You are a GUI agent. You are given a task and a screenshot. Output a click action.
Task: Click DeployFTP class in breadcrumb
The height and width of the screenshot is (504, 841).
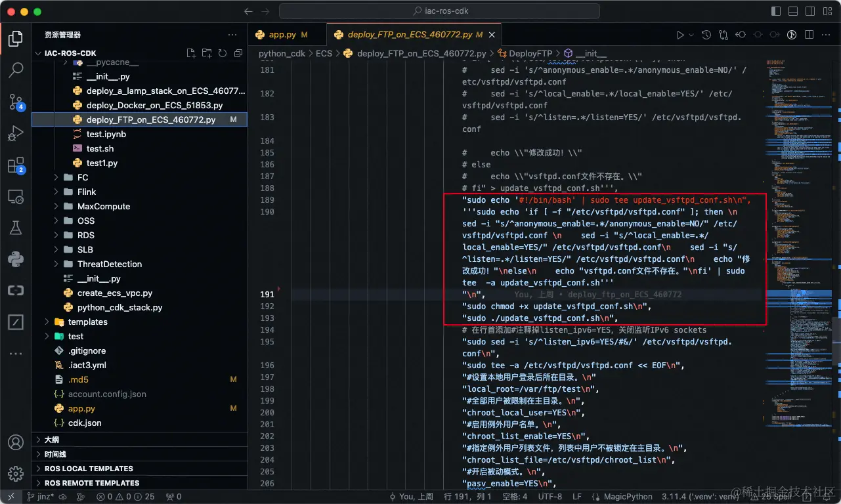click(525, 53)
